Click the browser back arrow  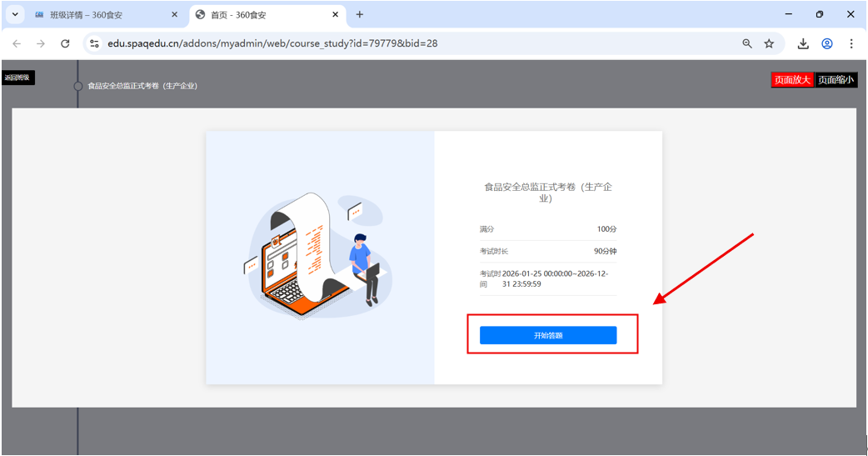tap(17, 43)
